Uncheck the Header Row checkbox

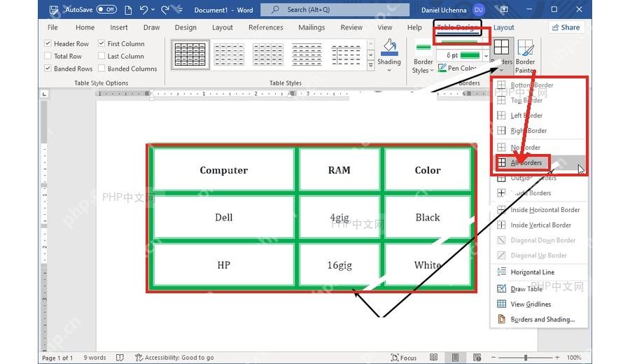[48, 43]
